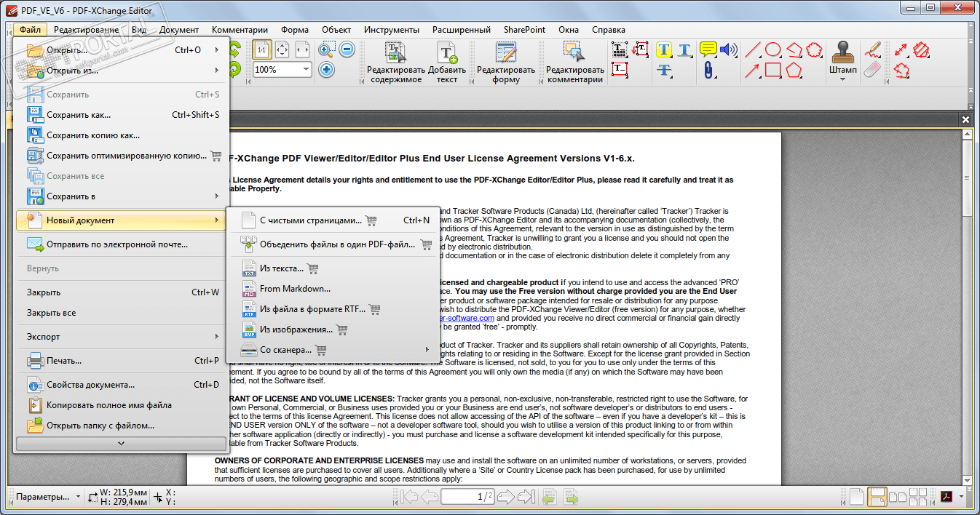Expand the Сохранить в submenu
Screen dimensions: 980x515
pos(122,196)
